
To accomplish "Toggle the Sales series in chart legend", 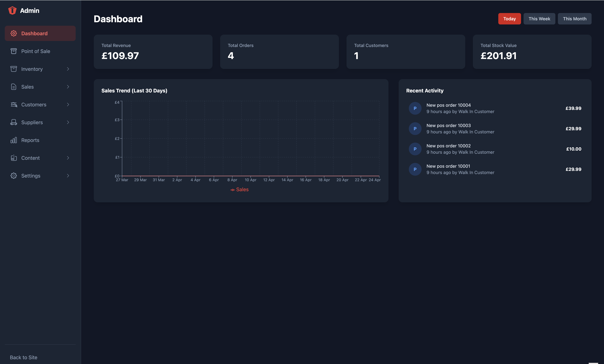I will (x=239, y=190).
